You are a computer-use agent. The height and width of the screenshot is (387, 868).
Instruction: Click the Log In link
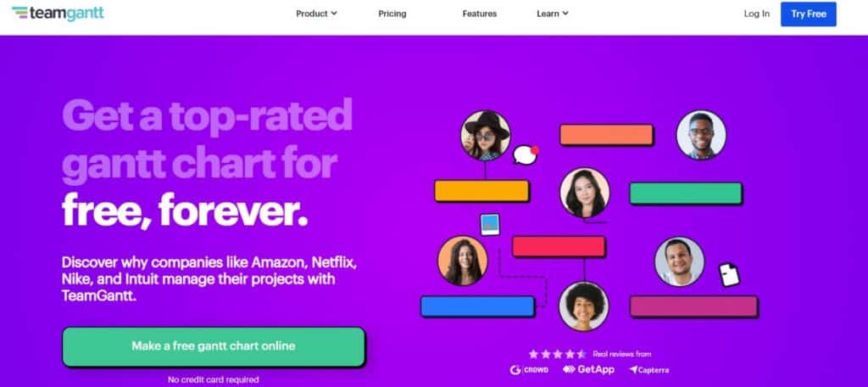(757, 14)
